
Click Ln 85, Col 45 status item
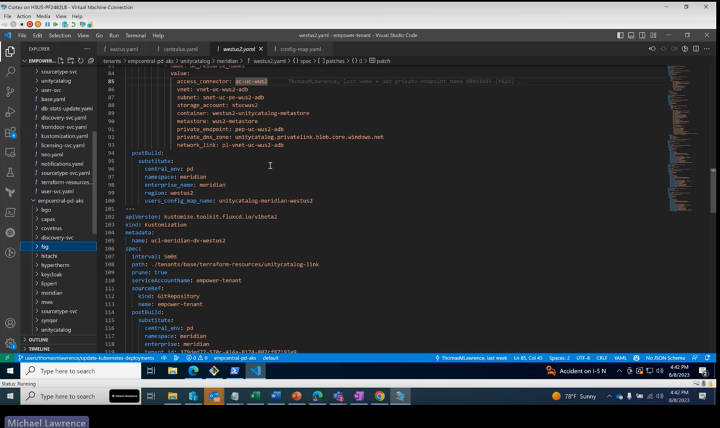(528, 358)
